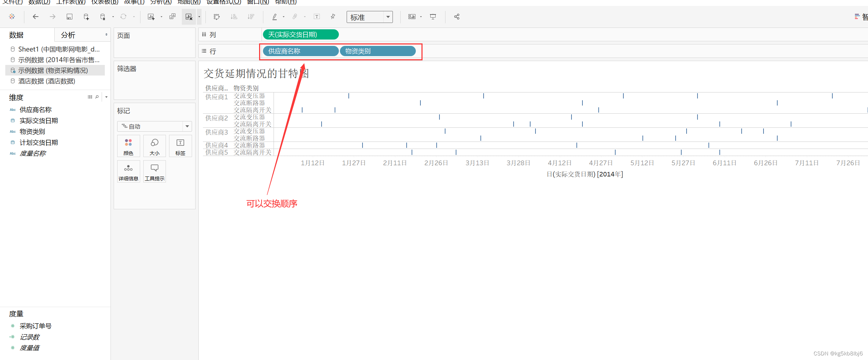Expand the highlight dropdown arrow
Screen dimensions: 868x360
pyautogui.click(x=283, y=17)
